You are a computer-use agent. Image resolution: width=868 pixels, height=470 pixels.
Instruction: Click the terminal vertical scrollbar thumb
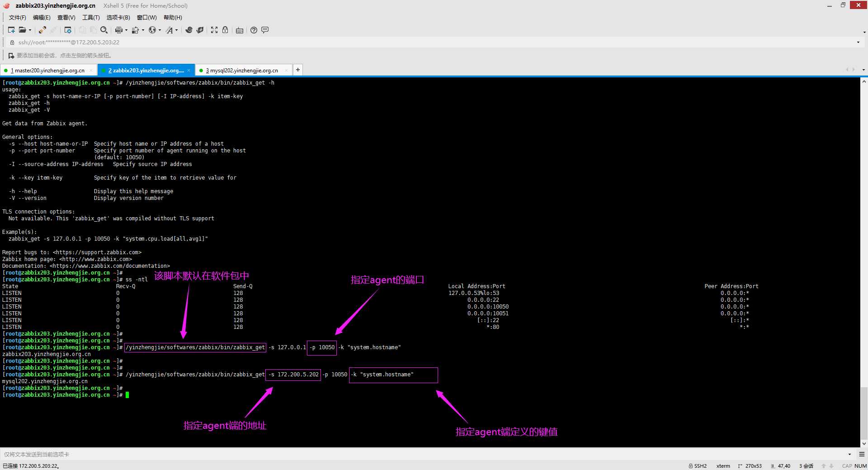[864, 413]
